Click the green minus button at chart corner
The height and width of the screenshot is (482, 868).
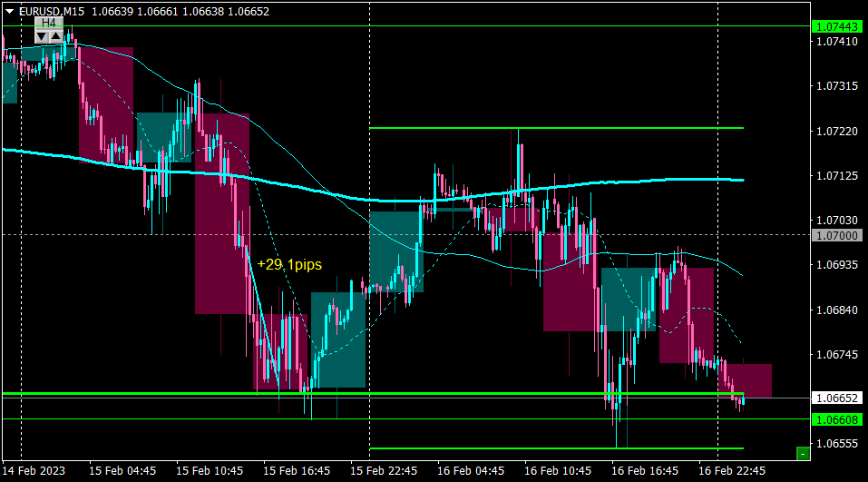click(x=803, y=454)
